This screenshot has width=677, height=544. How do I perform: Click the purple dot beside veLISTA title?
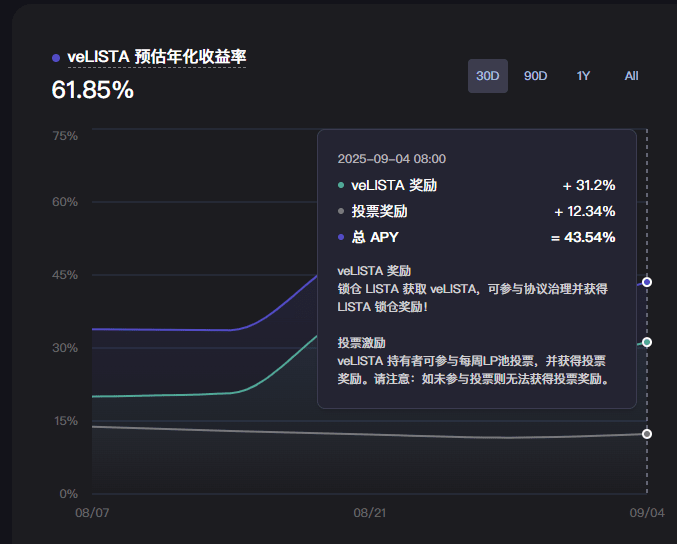[56, 58]
